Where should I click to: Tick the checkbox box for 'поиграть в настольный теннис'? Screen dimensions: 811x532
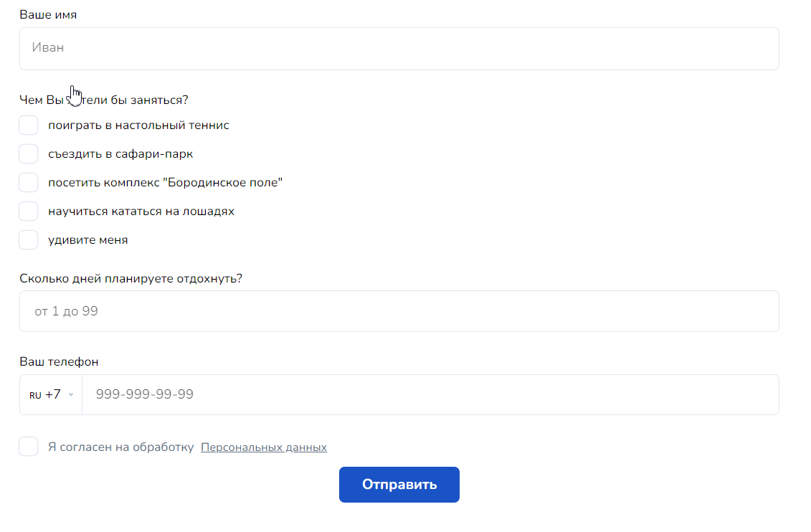click(29, 125)
